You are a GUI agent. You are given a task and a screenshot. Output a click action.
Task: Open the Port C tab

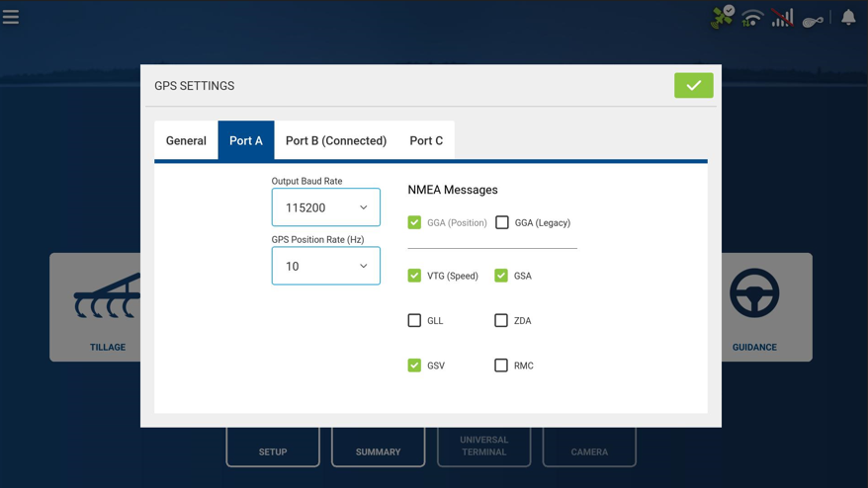pyautogui.click(x=426, y=140)
